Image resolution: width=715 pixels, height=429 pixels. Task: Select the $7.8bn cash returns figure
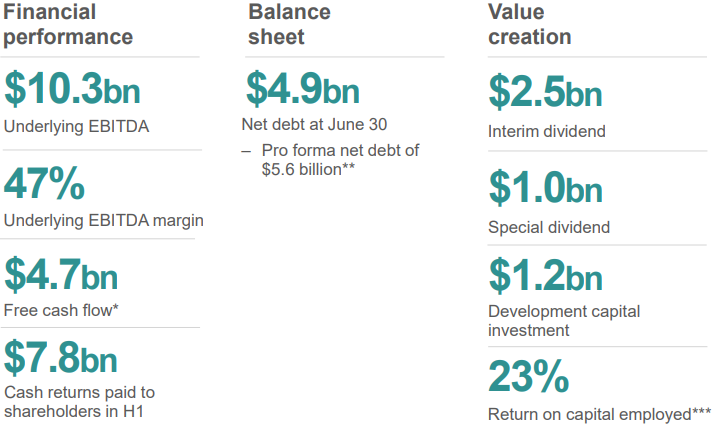[61, 357]
